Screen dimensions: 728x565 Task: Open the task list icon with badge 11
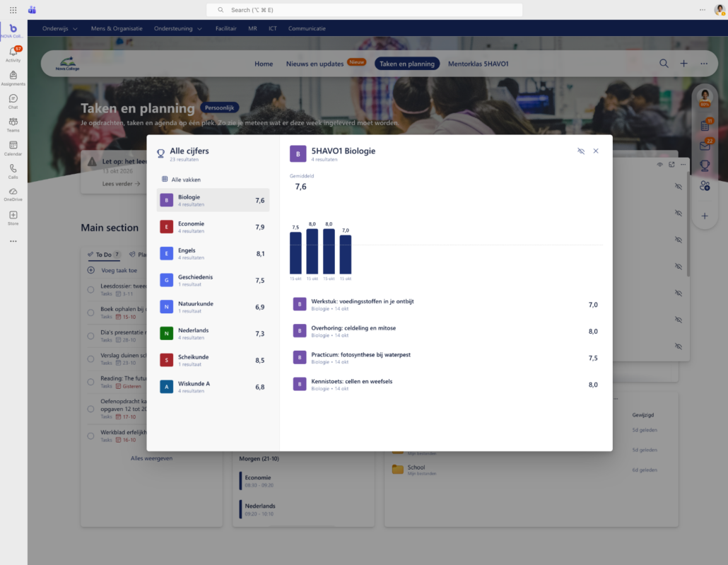click(x=705, y=124)
